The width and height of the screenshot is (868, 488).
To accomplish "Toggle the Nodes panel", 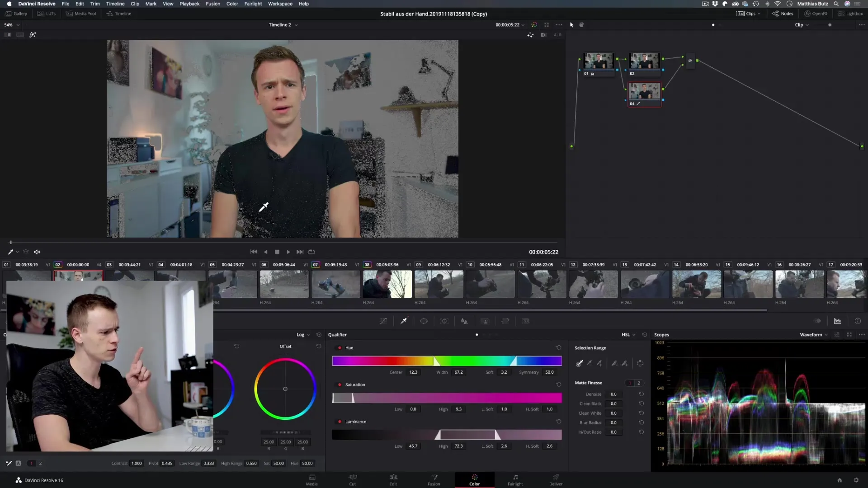I will coord(783,14).
